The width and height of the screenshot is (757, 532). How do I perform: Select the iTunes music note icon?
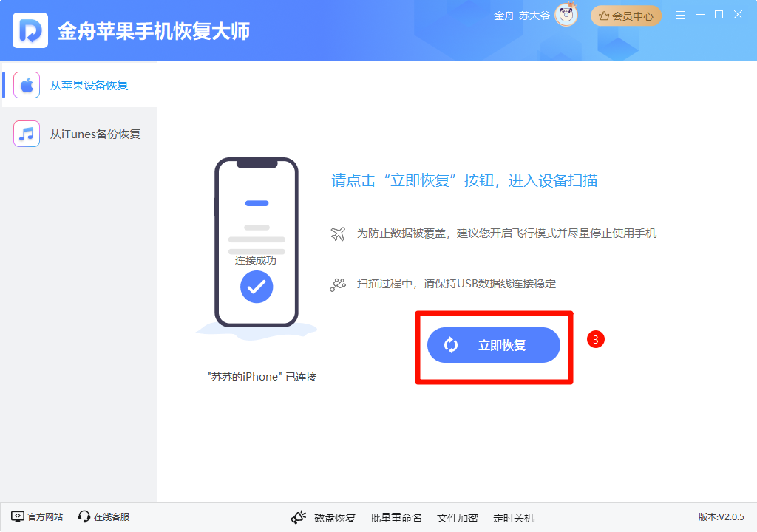(x=27, y=134)
